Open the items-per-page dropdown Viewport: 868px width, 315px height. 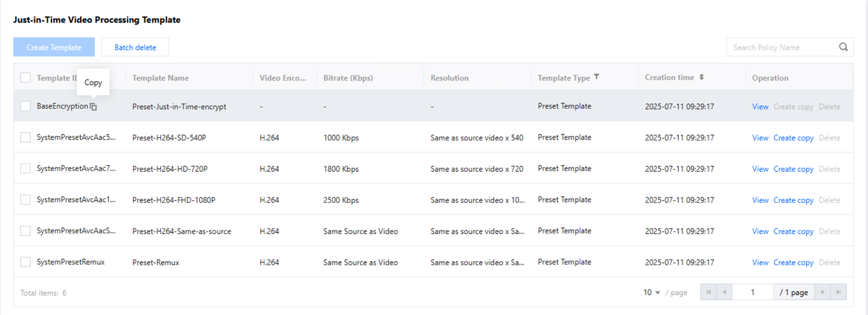click(x=651, y=292)
